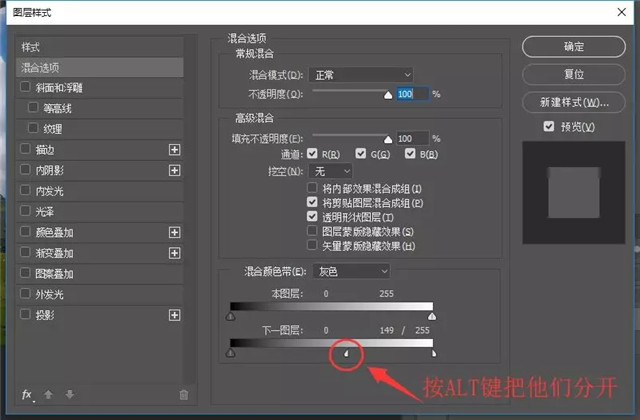This screenshot has height=420, width=640.
Task: Enable 渐变叠加 checkbox
Action: click(25, 252)
